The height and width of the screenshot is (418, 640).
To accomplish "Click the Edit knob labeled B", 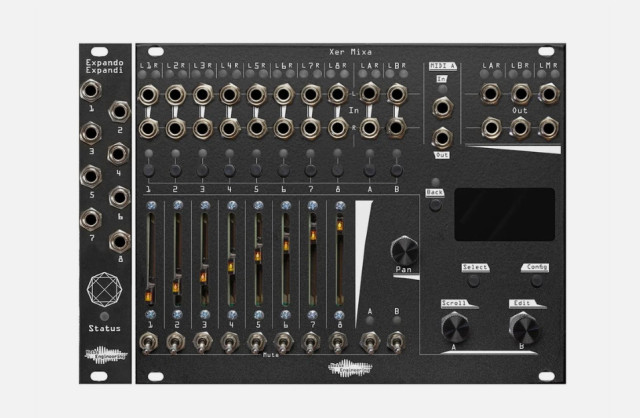I will click(524, 328).
